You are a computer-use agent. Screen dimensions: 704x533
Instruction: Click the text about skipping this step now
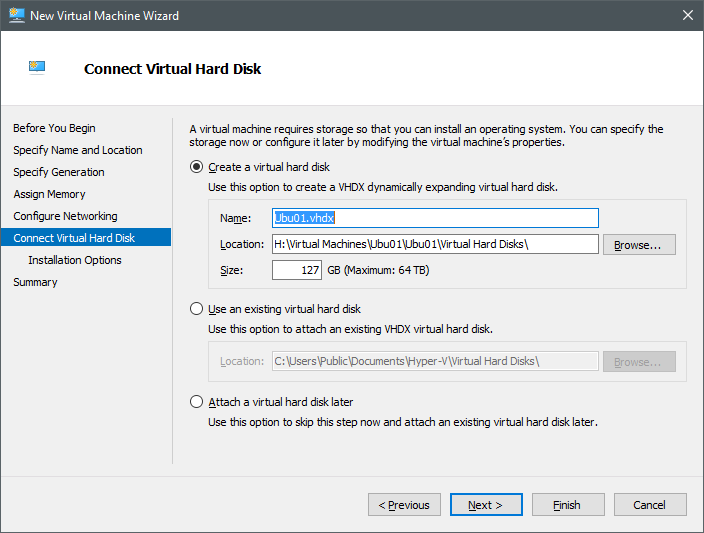[x=403, y=422]
